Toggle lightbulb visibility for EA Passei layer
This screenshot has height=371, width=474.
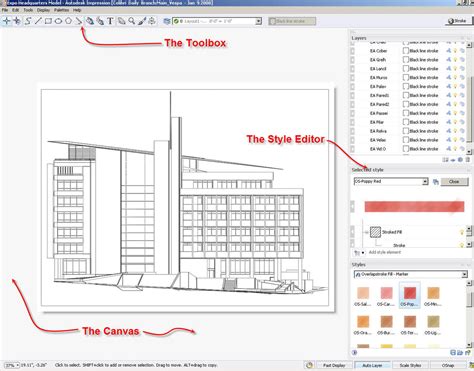(x=456, y=113)
